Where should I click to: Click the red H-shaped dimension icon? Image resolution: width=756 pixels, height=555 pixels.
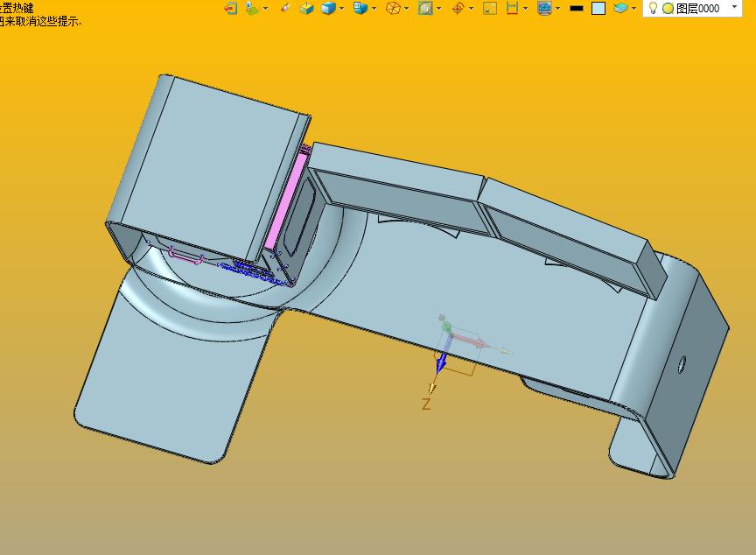point(512,8)
